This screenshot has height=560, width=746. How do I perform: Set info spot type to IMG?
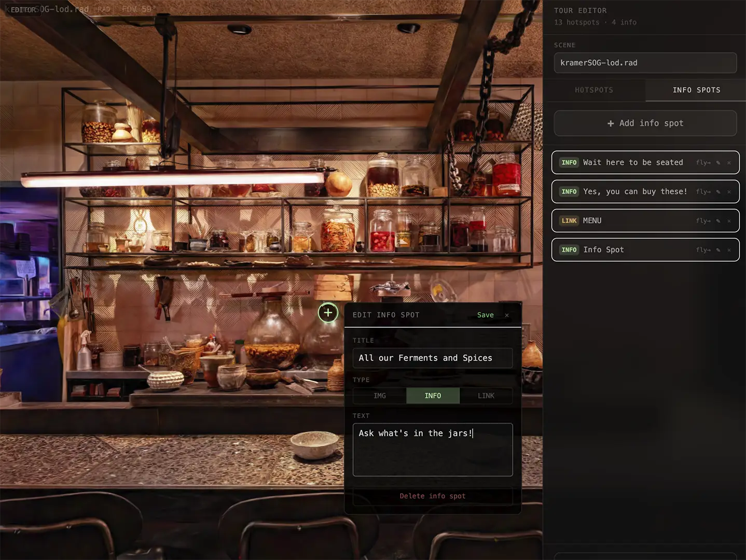tap(380, 396)
